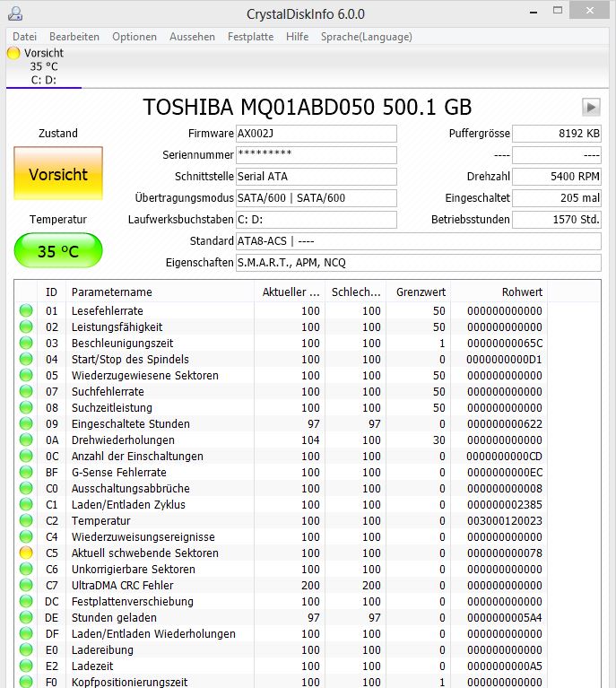Click the green status icon for Start/Stop des Spindels
Viewport: 616px width, 688px height.
[26, 359]
